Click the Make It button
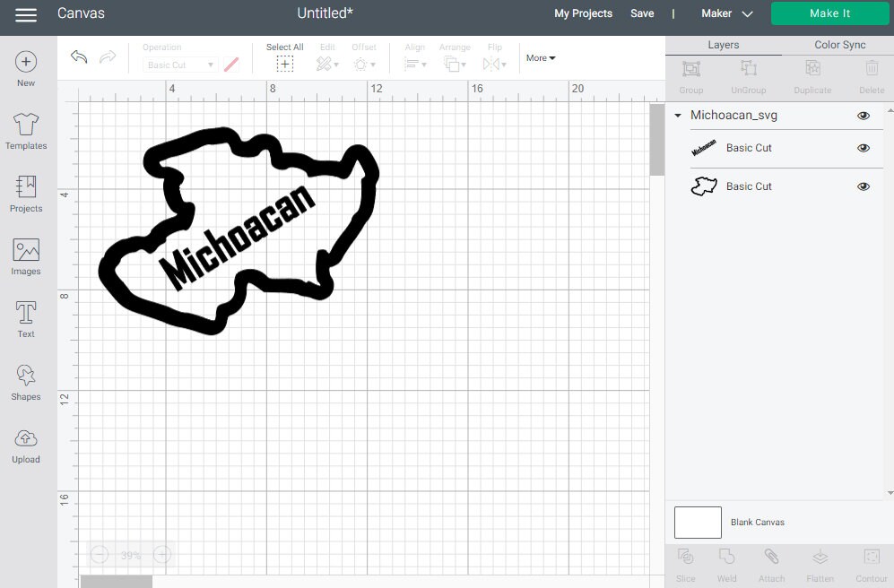The image size is (894, 588). click(829, 13)
